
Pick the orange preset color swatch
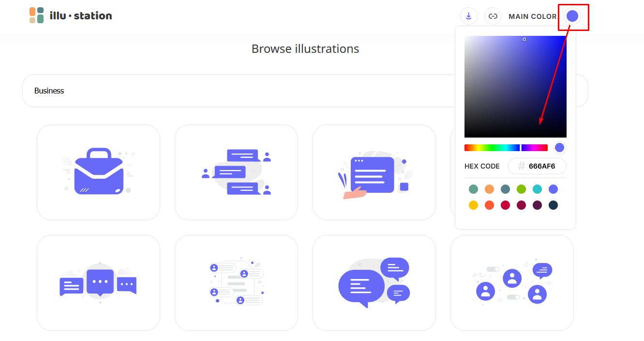pyautogui.click(x=489, y=189)
